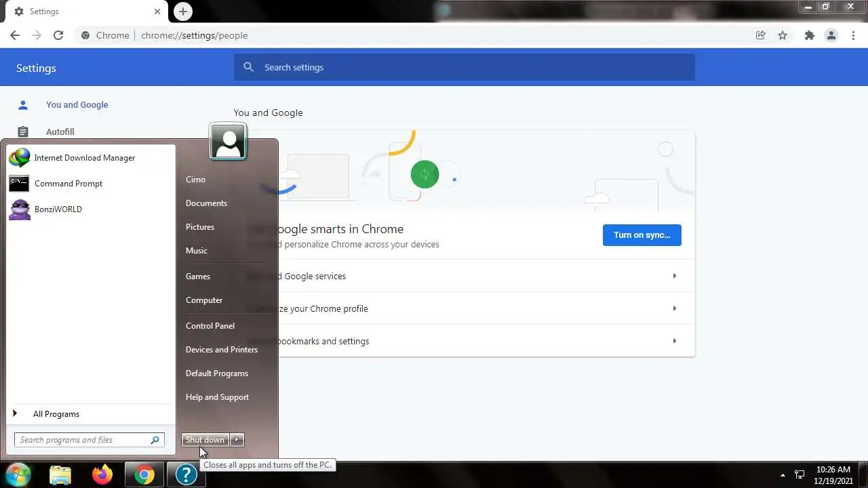
Task: Click the Turn on sync button
Action: (642, 235)
